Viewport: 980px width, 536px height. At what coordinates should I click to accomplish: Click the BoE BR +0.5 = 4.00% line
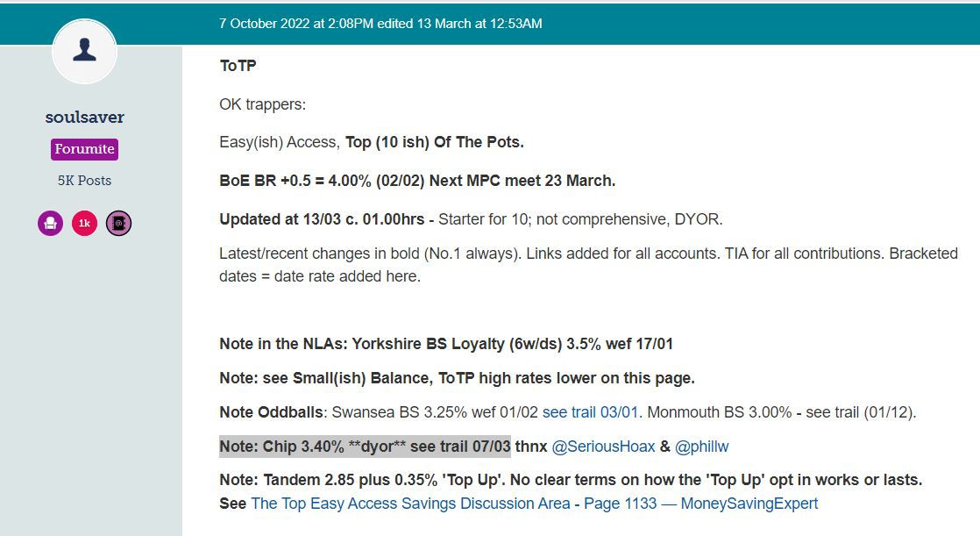[x=417, y=181]
